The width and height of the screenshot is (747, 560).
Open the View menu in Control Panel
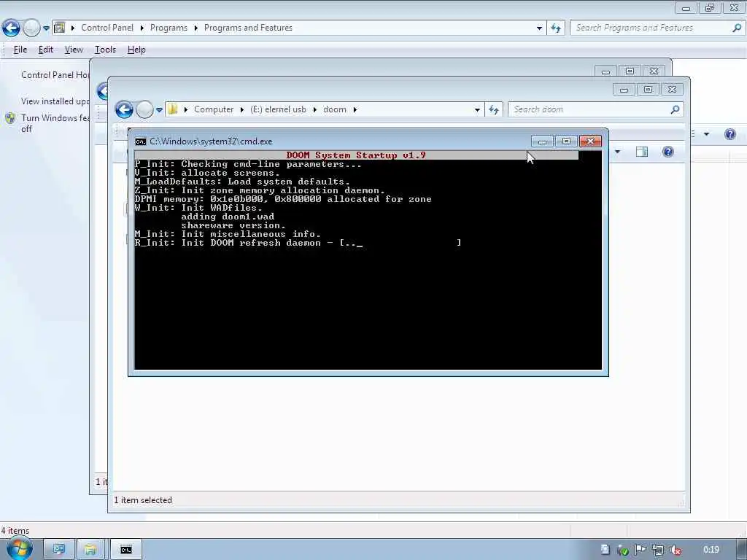pos(74,50)
